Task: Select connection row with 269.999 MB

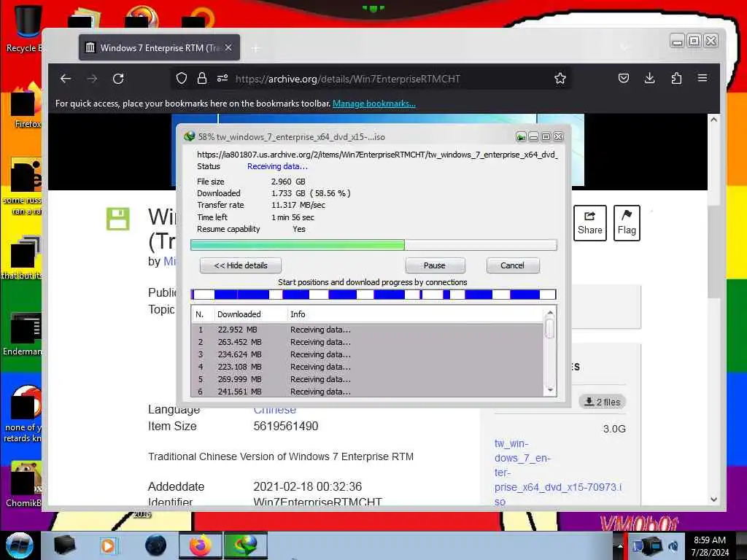Action: (x=368, y=379)
